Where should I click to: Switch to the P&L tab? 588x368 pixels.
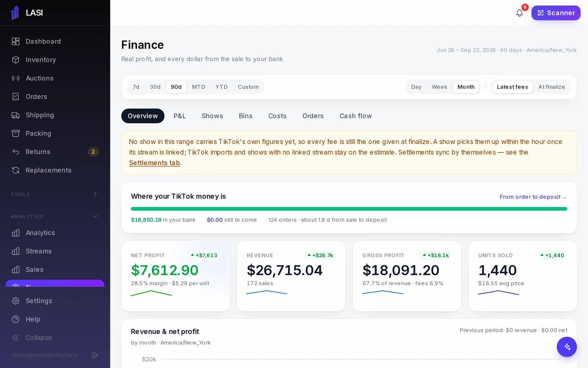(180, 116)
